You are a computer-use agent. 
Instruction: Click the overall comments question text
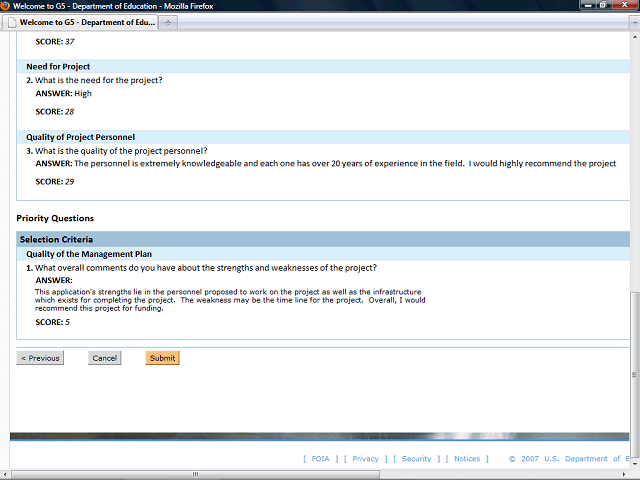click(x=206, y=268)
